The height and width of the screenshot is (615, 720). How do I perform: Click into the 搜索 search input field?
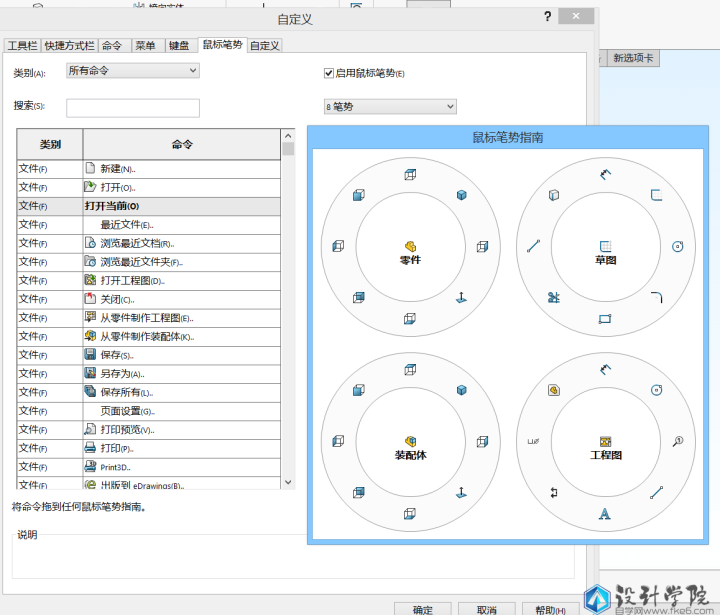tap(132, 107)
